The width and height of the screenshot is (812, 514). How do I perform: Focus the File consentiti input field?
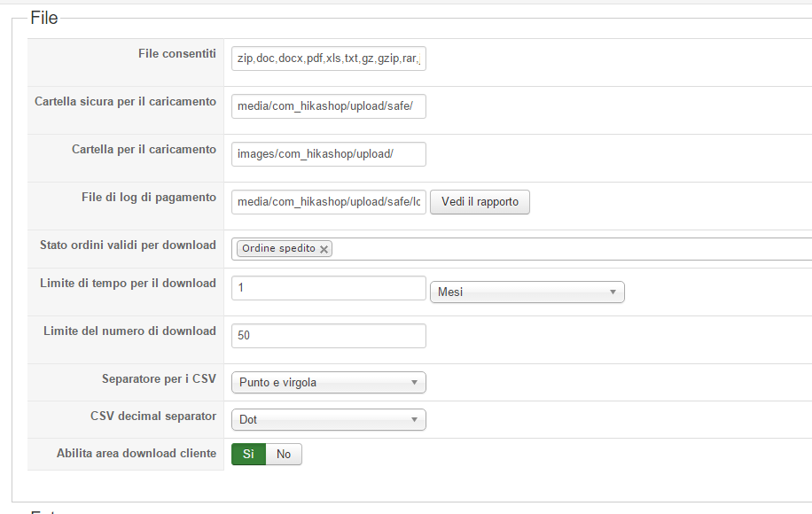(x=328, y=58)
